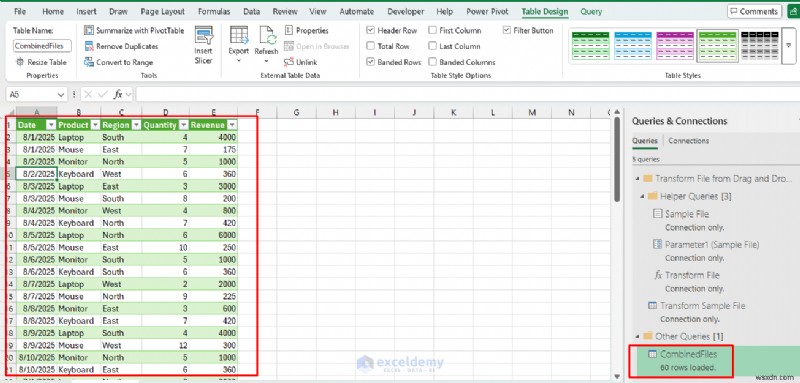Expand Table Styles gallery arrow

[789, 46]
